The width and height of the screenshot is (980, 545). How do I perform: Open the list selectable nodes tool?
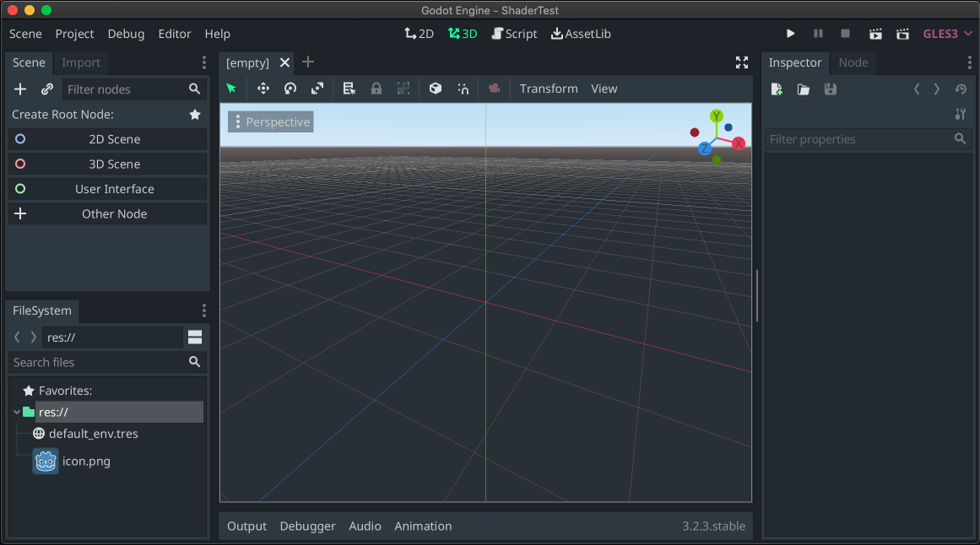349,89
